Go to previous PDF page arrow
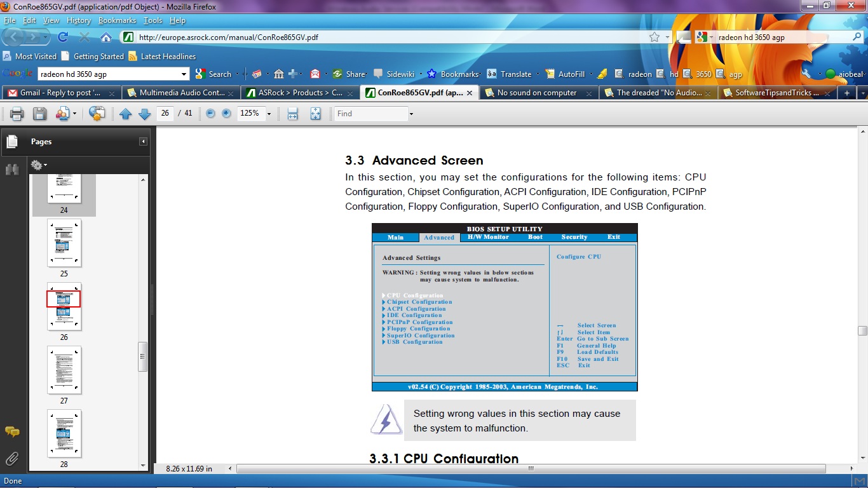 click(125, 114)
